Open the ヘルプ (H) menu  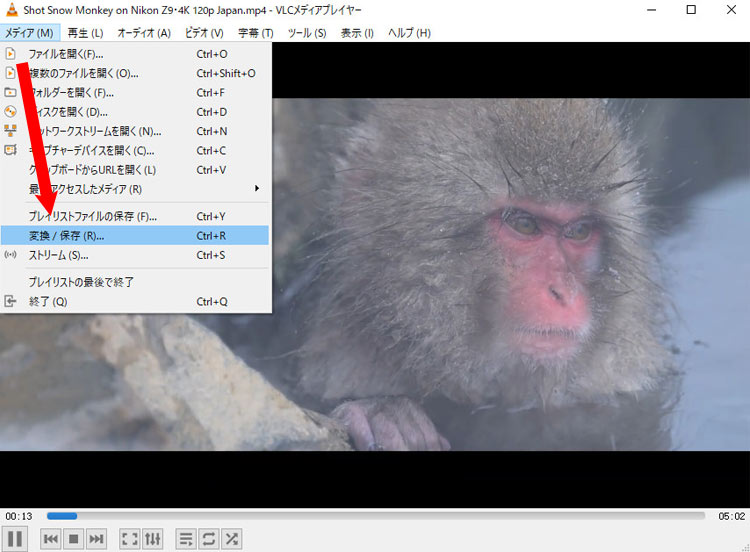[409, 33]
